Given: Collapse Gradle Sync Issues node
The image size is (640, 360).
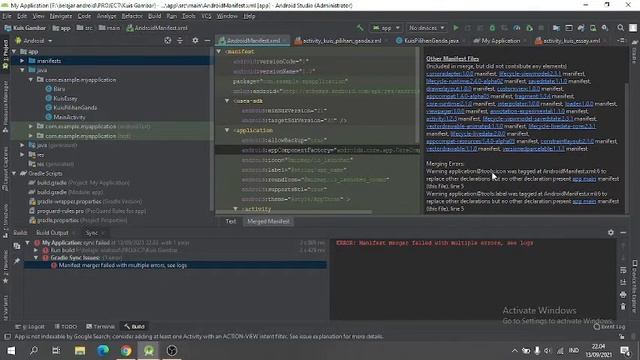Looking at the screenshot, I should click(36, 258).
